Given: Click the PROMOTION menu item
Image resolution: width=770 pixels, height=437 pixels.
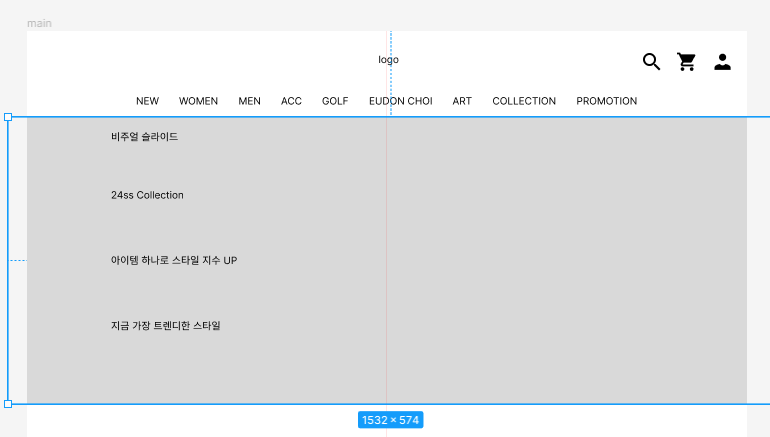Looking at the screenshot, I should (x=606, y=101).
